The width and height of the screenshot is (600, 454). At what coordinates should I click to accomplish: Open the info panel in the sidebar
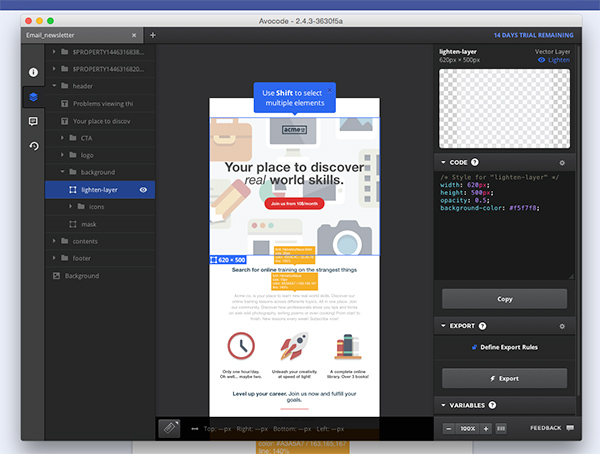33,72
